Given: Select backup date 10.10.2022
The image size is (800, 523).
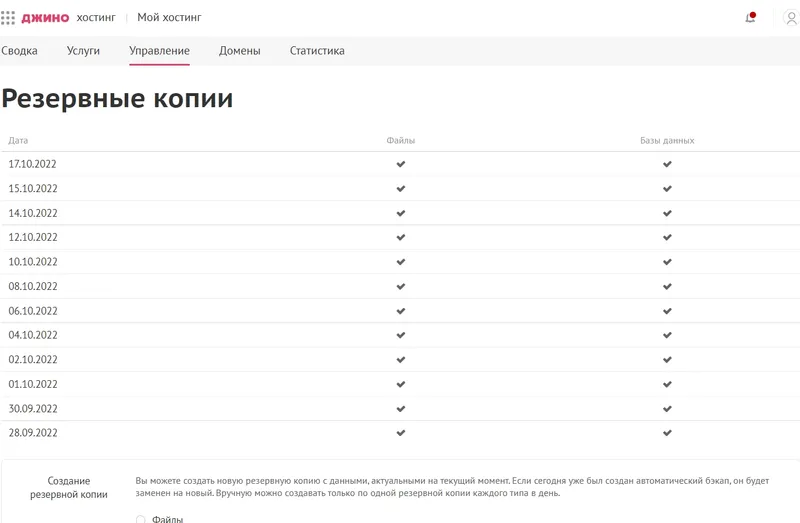Looking at the screenshot, I should 33,262.
